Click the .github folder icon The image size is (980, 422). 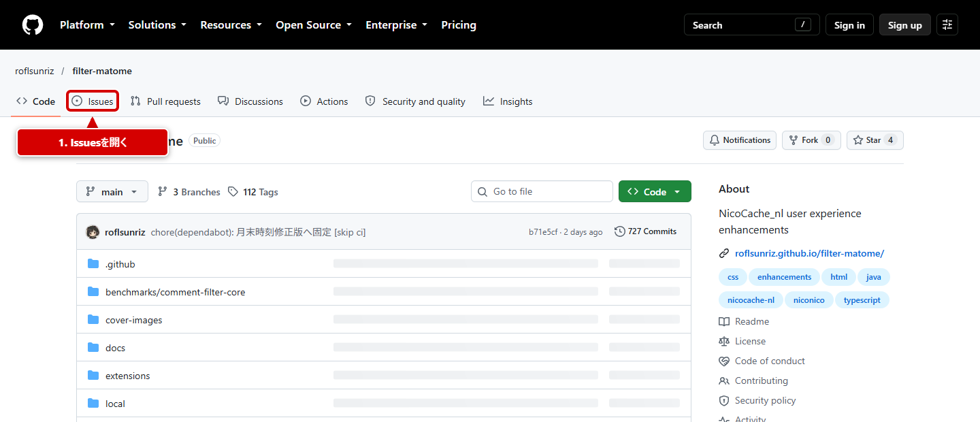(x=93, y=264)
